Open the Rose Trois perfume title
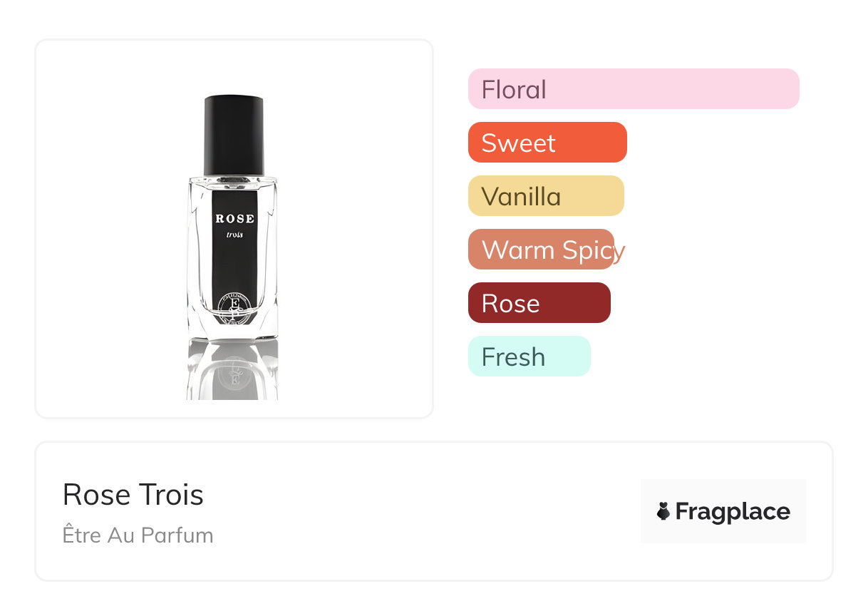Image resolution: width=868 pixels, height=616 pixels. [133, 495]
